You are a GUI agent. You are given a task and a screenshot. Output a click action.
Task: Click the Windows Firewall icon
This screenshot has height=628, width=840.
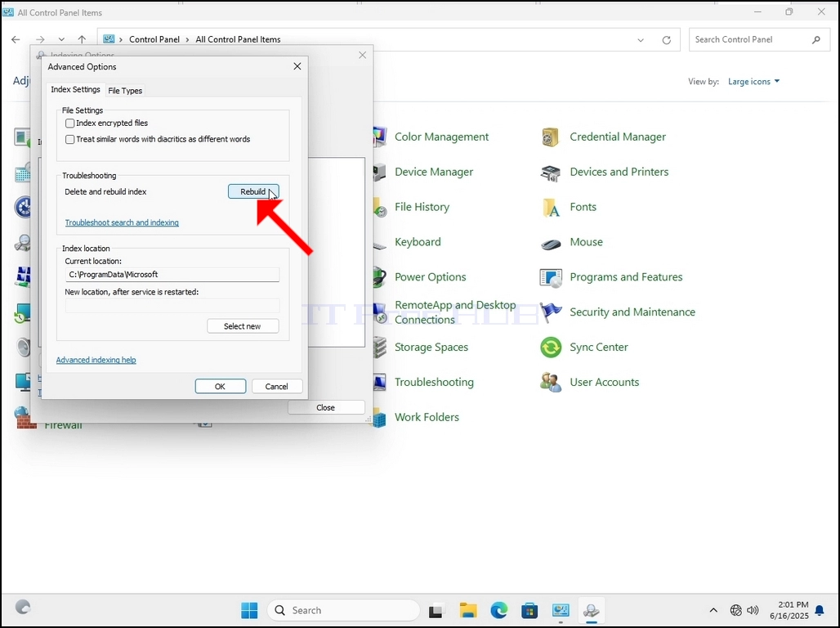point(25,418)
